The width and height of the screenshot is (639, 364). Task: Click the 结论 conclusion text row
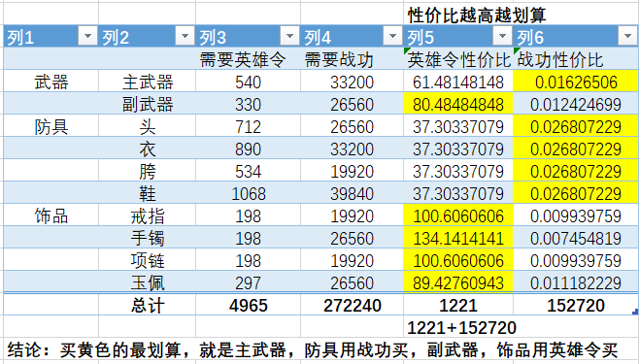tap(313, 349)
